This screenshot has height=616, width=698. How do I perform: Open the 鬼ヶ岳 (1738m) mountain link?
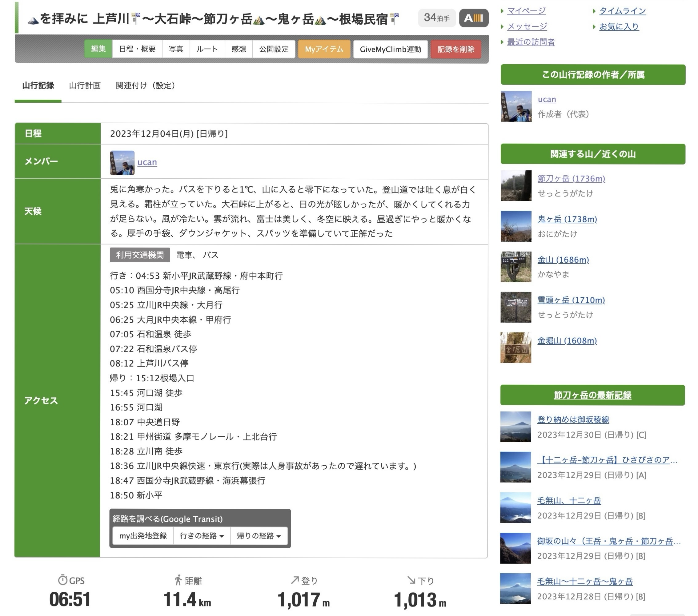click(567, 219)
